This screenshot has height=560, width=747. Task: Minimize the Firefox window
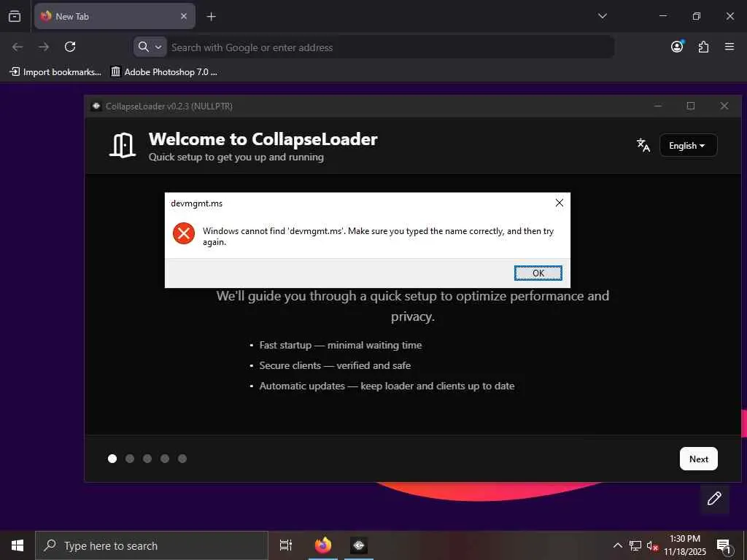tap(662, 16)
